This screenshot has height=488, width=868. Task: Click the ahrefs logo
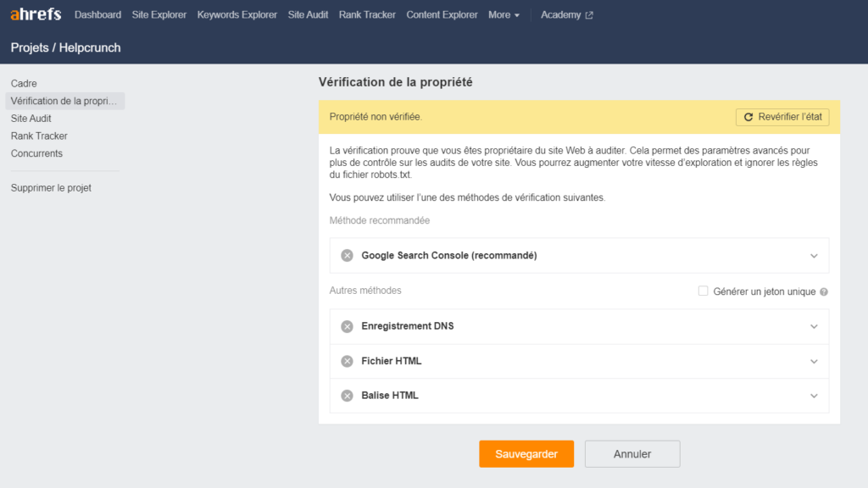[36, 14]
